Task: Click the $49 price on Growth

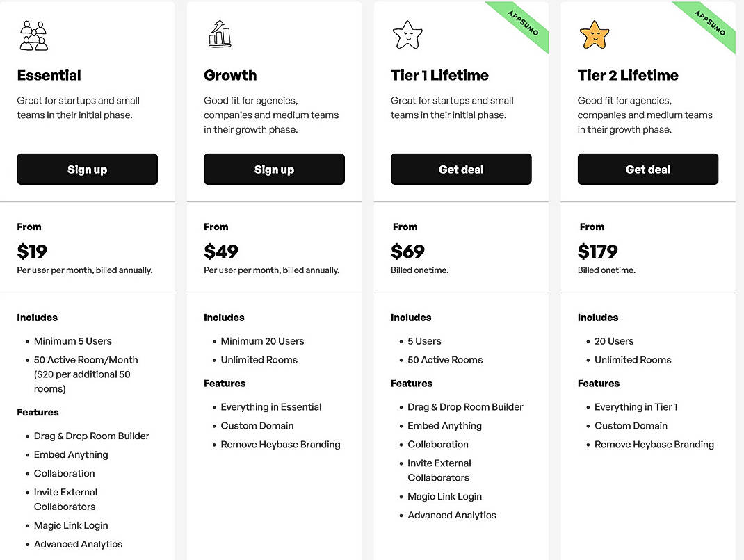Action: 220,252
